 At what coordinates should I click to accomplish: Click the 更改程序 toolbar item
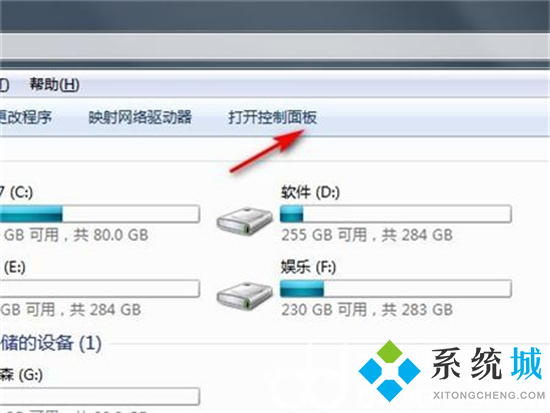[x=26, y=117]
